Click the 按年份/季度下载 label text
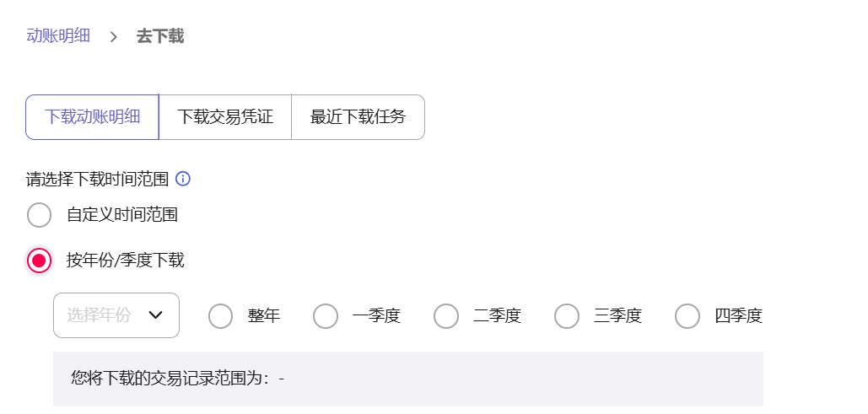The image size is (868, 414). click(126, 261)
